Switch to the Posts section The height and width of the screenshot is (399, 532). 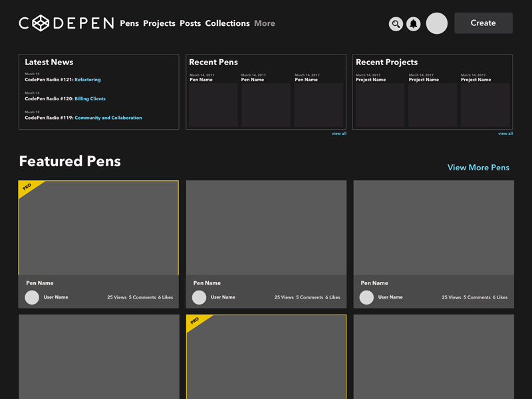(x=190, y=23)
